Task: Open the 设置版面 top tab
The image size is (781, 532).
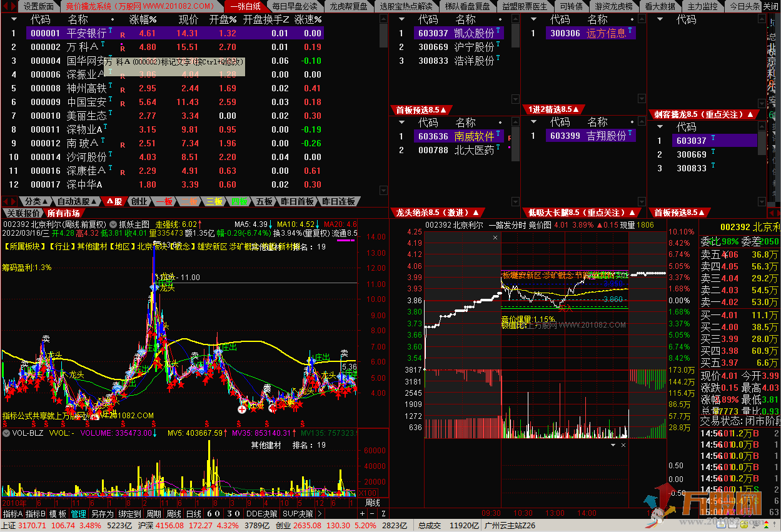Action: (x=38, y=6)
